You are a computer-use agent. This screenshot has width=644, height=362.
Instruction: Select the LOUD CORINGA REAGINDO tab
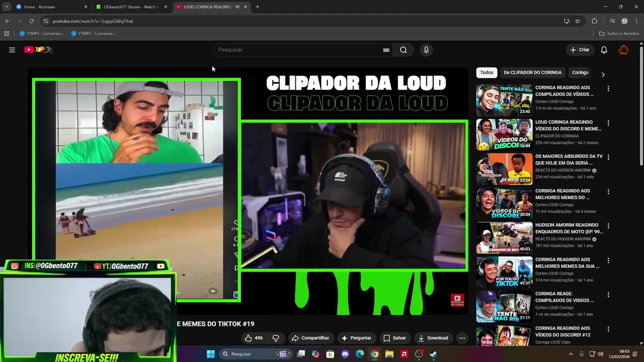click(x=211, y=7)
